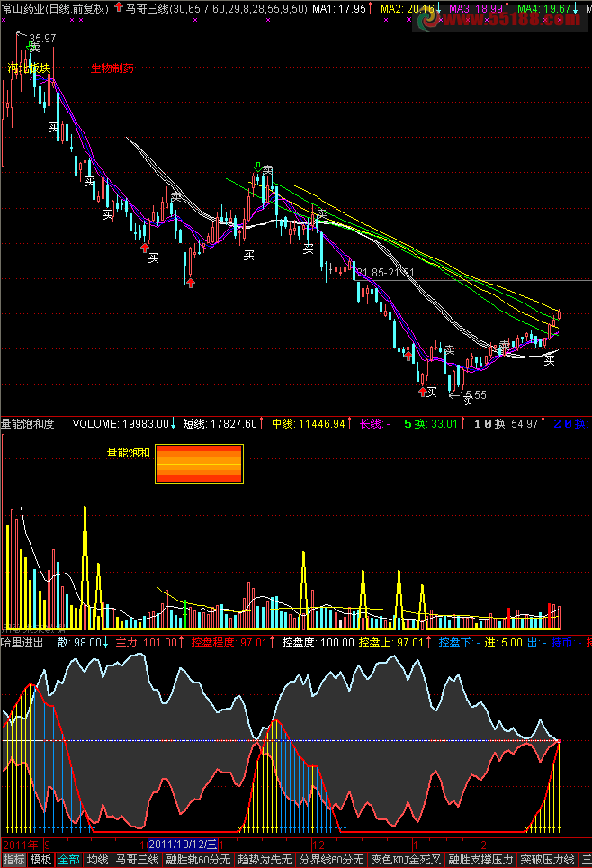Click the VOLUME: 19983.00 value
This screenshot has height=868, width=592.
121,423
